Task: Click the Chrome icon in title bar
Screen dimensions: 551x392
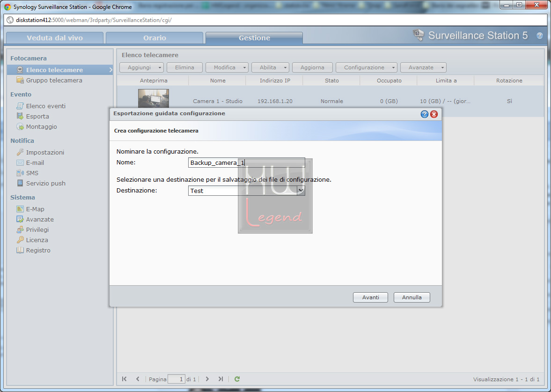Action: coord(7,7)
